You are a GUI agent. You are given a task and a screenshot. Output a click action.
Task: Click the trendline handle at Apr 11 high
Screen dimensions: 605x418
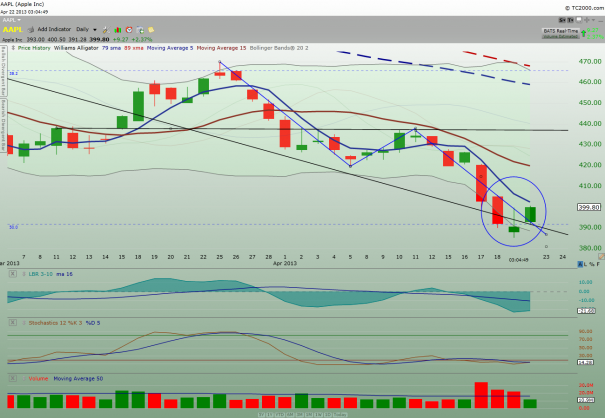point(416,129)
